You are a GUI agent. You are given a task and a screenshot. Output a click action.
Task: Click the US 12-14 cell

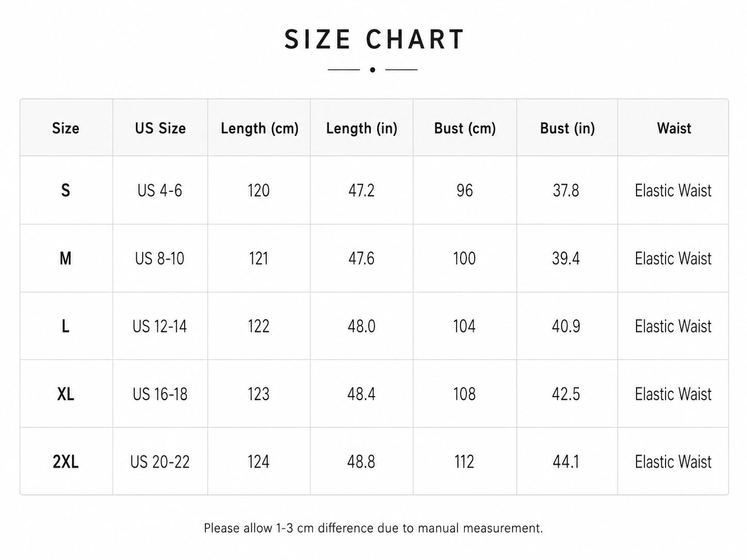(160, 326)
